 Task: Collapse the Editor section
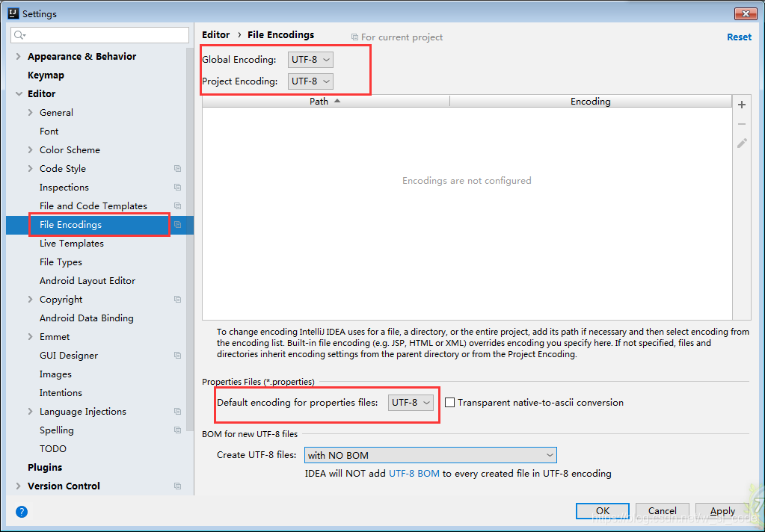(19, 93)
